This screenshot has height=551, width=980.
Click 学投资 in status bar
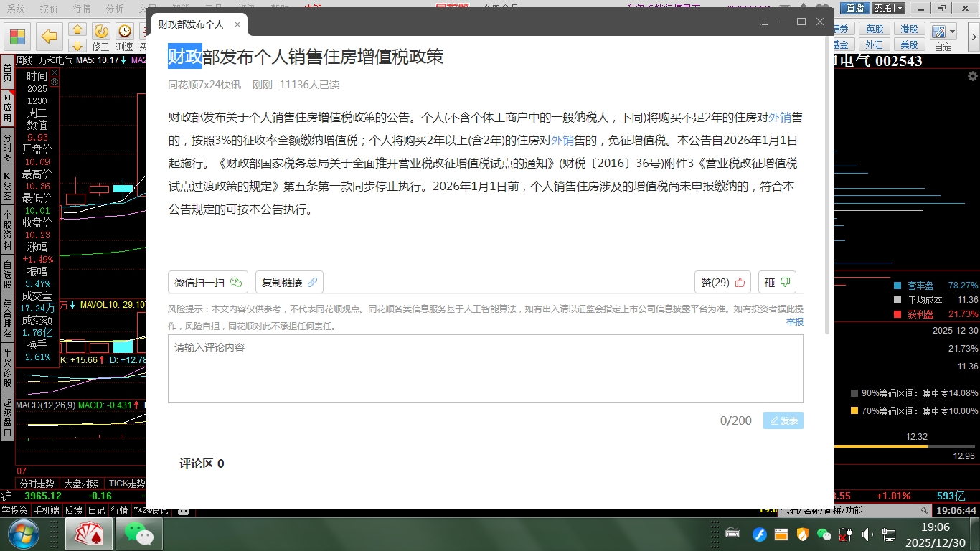(14, 510)
